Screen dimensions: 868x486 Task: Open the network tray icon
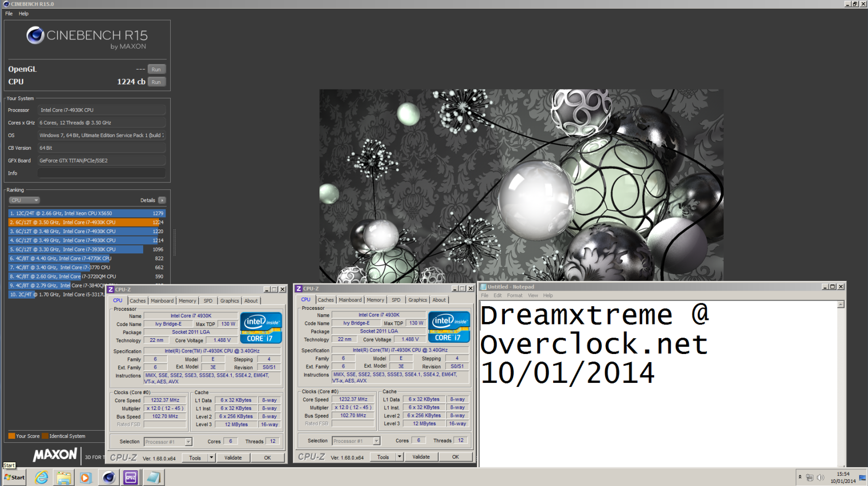[x=810, y=477]
